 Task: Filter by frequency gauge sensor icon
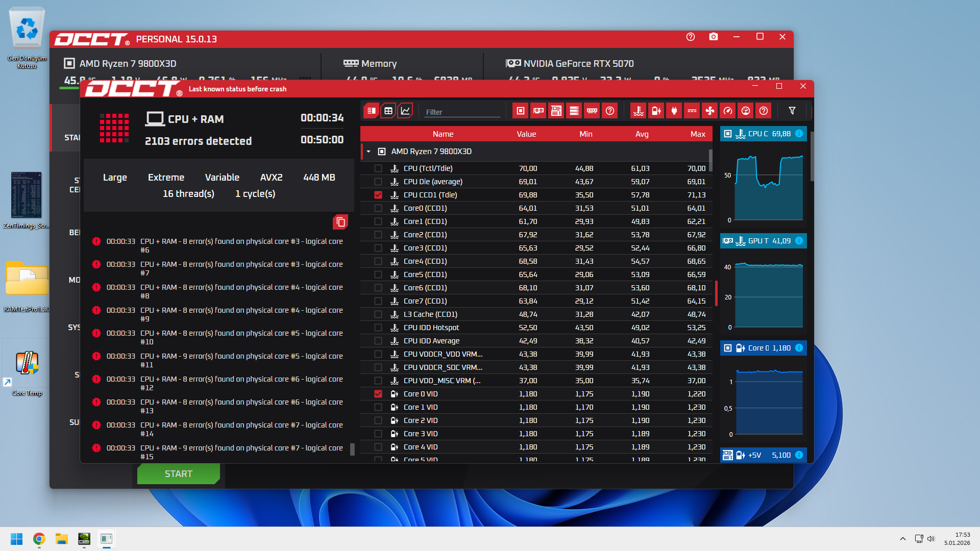(x=728, y=111)
